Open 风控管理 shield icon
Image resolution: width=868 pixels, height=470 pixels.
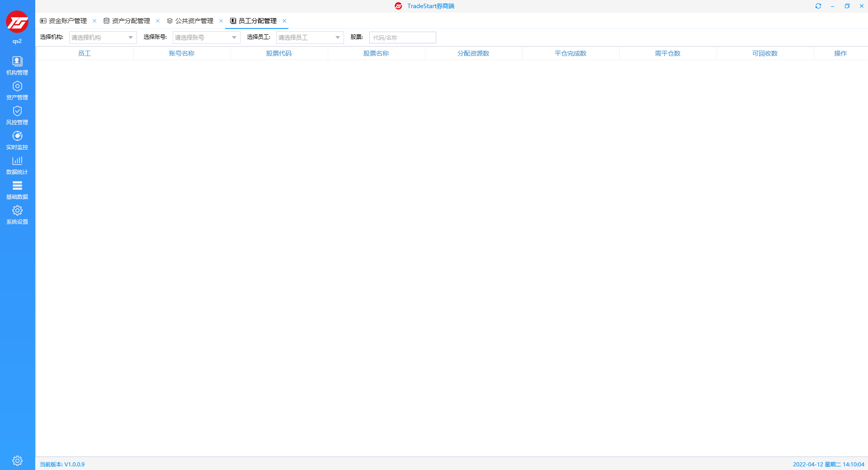tap(17, 115)
